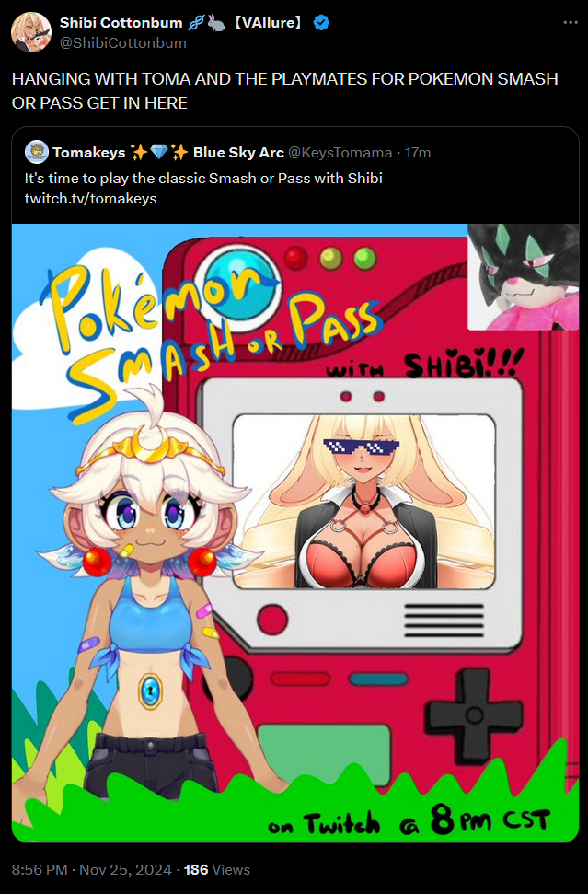This screenshot has width=588, height=894.
Task: Click the rabbit emoji in display name
Action: click(216, 23)
